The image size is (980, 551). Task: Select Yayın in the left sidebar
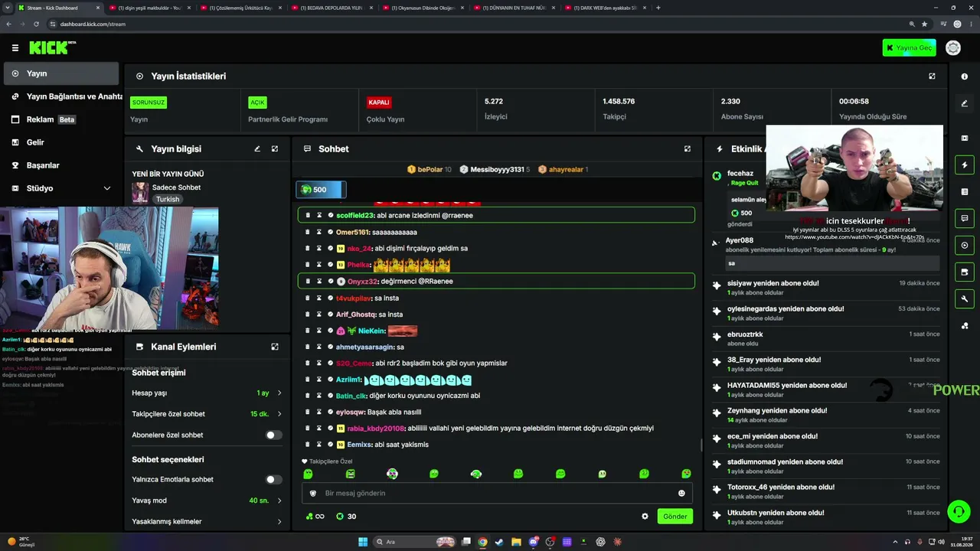click(61, 73)
